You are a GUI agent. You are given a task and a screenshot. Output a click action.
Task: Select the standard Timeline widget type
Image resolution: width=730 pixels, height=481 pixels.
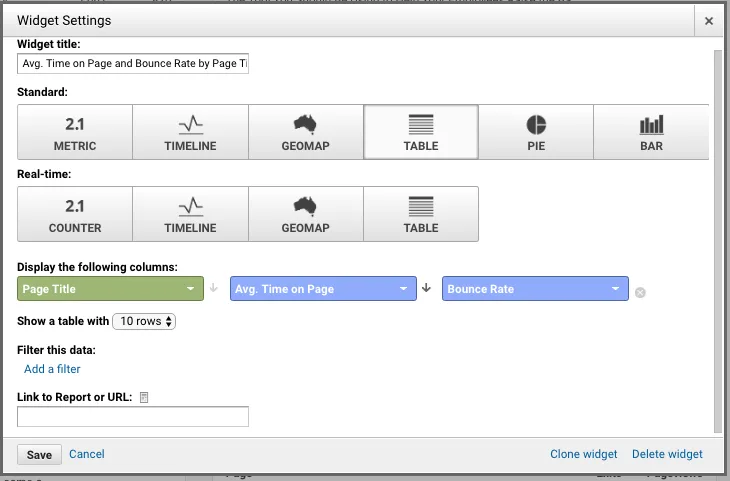[190, 132]
